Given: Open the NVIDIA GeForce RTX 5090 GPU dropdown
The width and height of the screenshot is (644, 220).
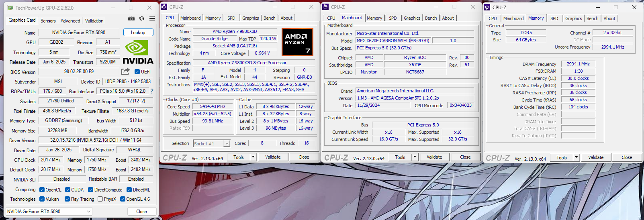Looking at the screenshot, I should (x=49, y=211).
